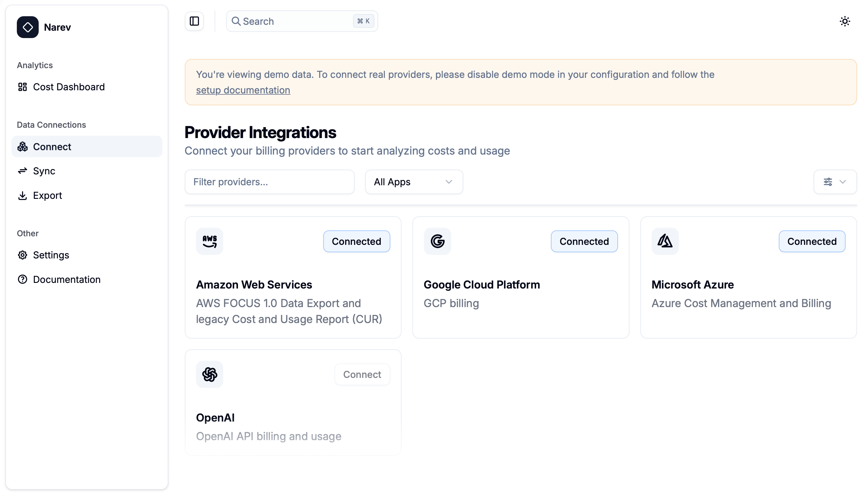Viewport: 868px width, 495px height.
Task: Open the view options sliders dropdown
Action: pos(835,182)
